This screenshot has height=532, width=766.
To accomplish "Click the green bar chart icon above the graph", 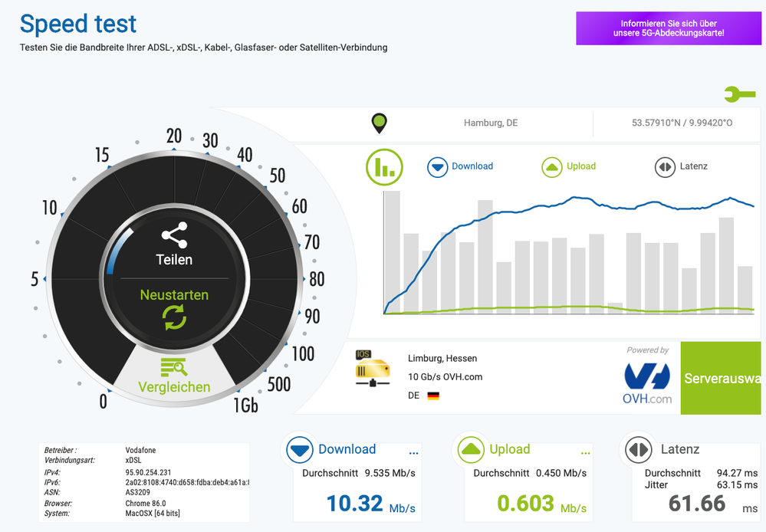I will (384, 167).
